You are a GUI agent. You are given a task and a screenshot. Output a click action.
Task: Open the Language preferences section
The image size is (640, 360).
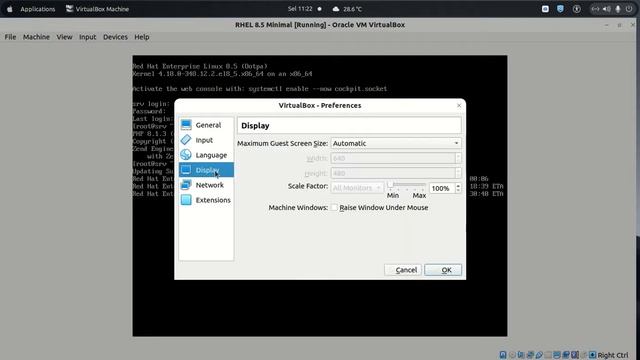(x=206, y=155)
